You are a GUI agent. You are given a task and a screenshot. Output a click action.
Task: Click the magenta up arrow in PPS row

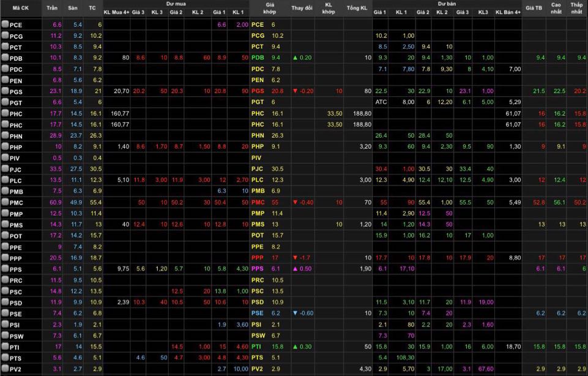click(294, 269)
